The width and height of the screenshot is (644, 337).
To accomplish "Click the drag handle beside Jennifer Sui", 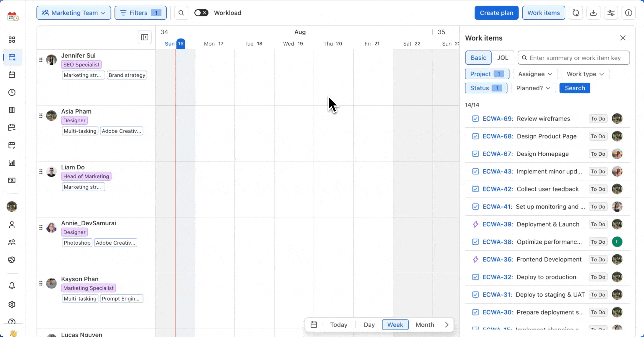I will click(41, 60).
